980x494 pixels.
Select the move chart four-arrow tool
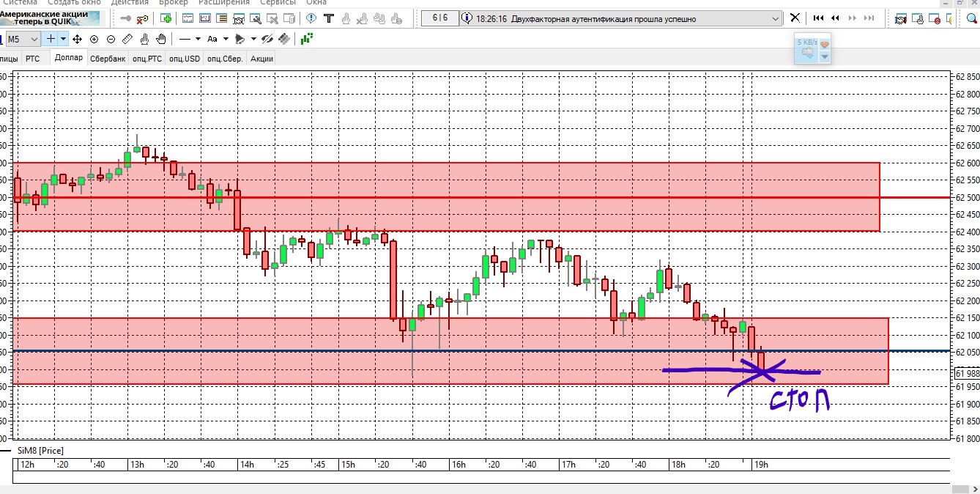point(78,39)
